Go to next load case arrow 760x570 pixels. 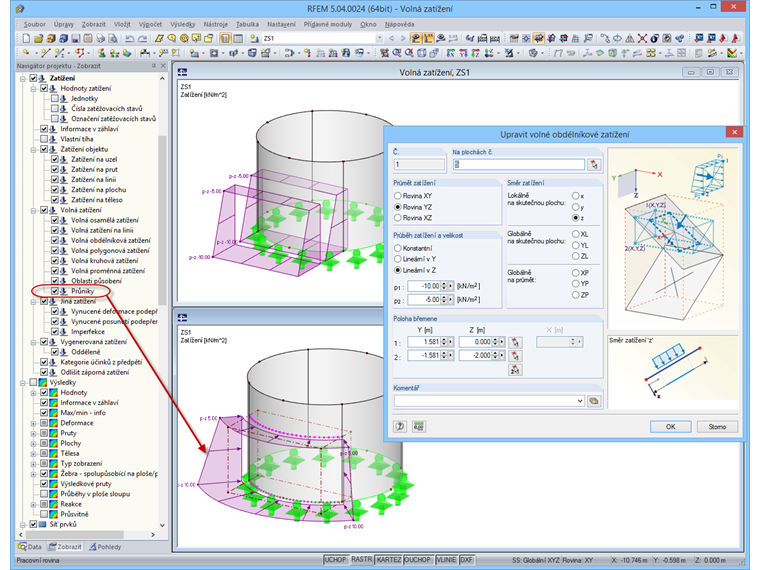pyautogui.click(x=403, y=38)
